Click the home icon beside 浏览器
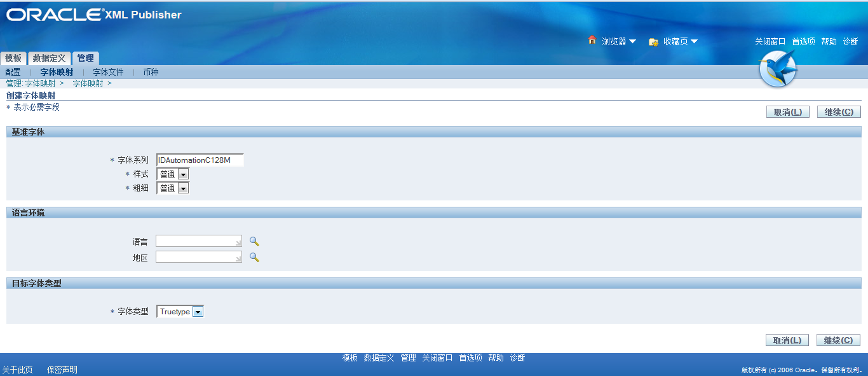This screenshot has height=376, width=868. [x=592, y=40]
